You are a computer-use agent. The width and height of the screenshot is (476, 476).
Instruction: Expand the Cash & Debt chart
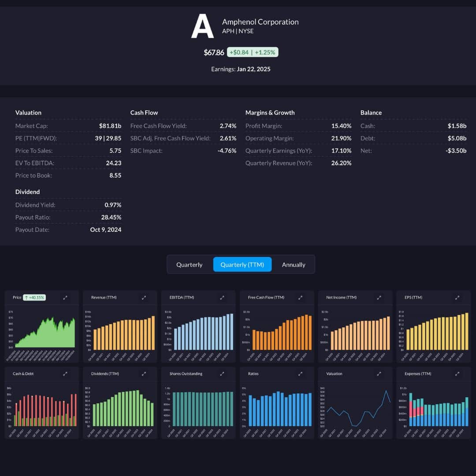(x=65, y=374)
